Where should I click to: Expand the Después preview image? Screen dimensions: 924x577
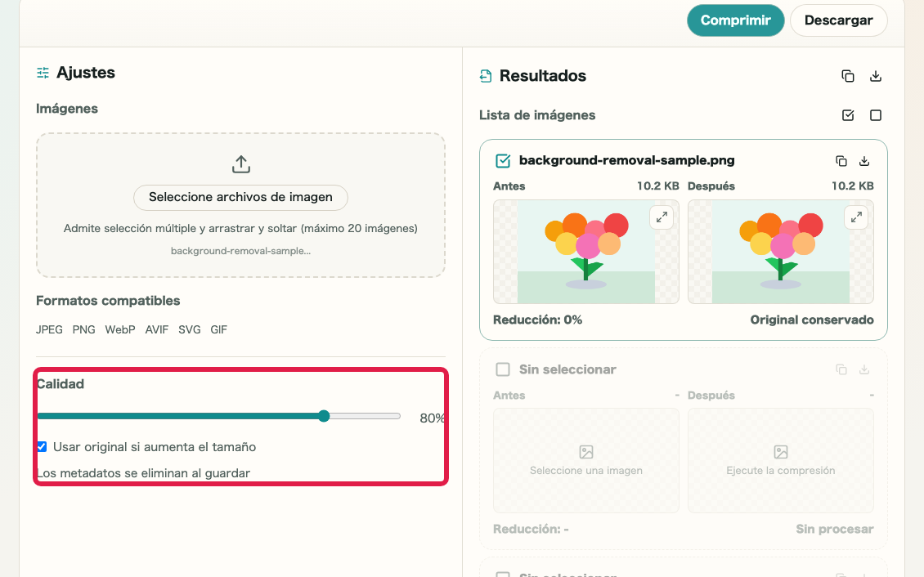point(856,217)
